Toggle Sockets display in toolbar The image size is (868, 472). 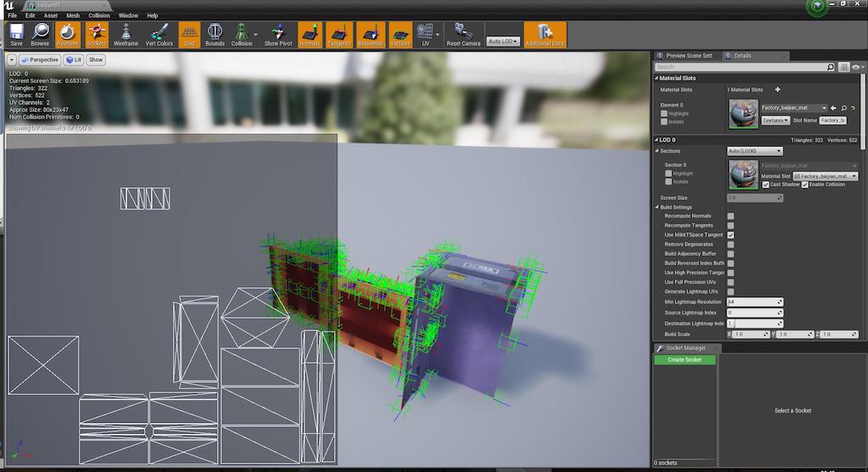[96, 35]
